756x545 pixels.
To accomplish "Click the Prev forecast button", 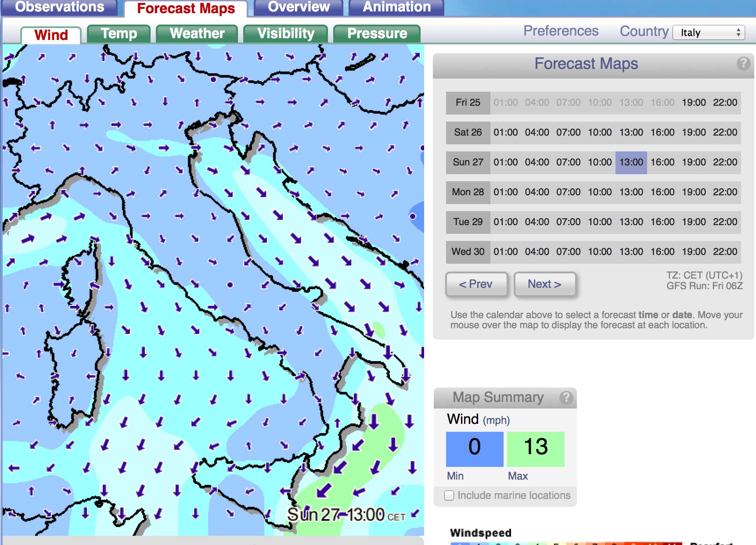I will pyautogui.click(x=476, y=284).
